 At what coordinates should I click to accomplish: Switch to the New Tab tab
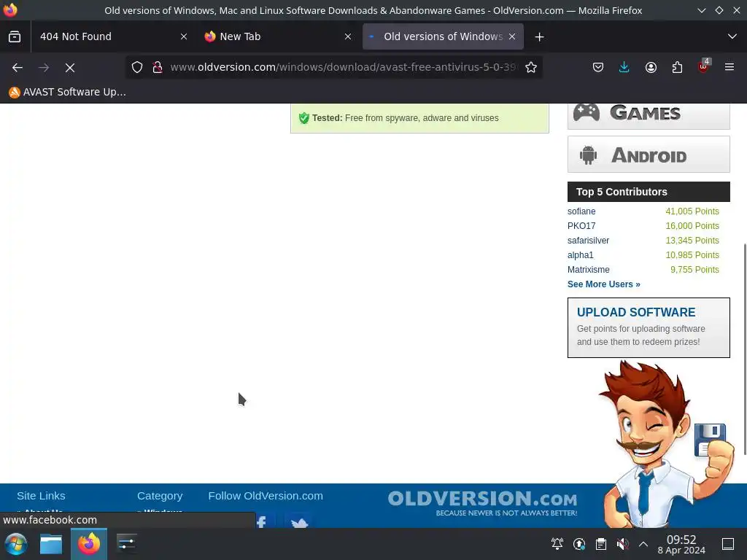tap(278, 36)
